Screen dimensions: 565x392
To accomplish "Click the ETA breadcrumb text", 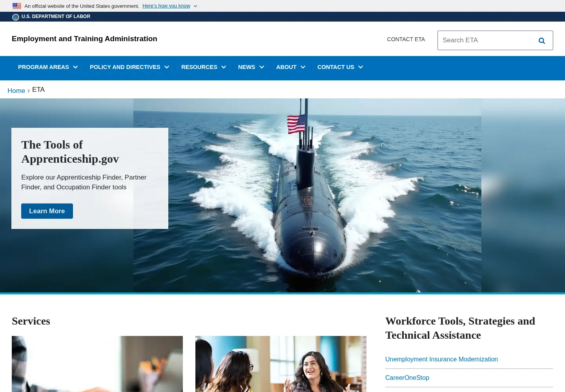I will pos(38,90).
